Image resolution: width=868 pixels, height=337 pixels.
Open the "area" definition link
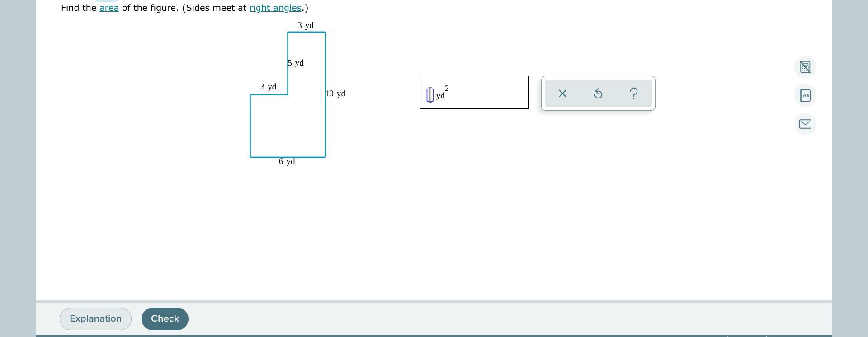109,8
